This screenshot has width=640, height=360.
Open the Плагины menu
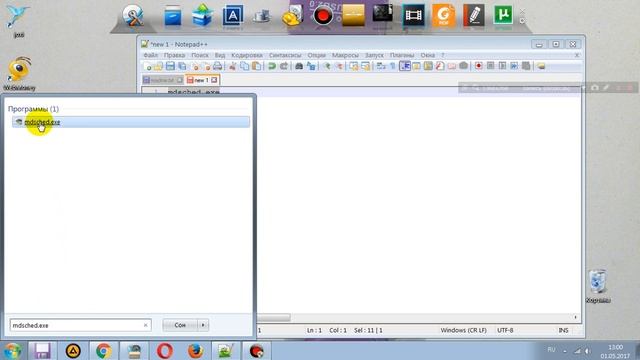(402, 55)
